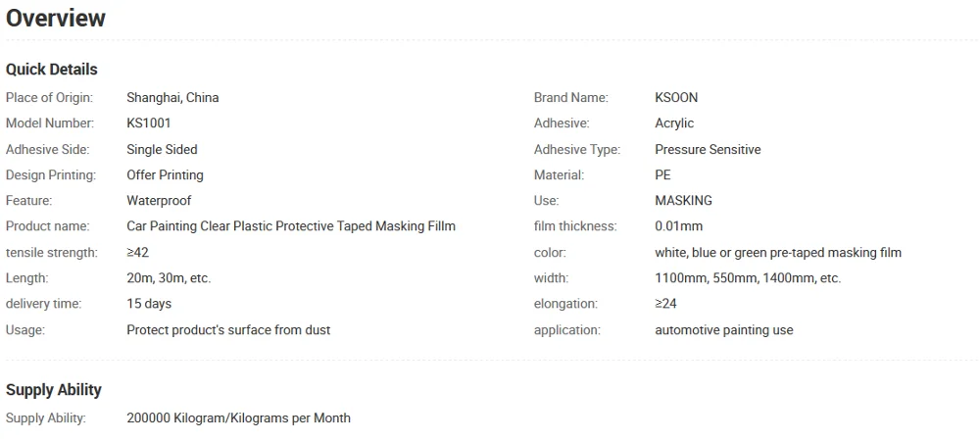980x441 pixels.
Task: Click the Quick Details section title
Action: (52, 70)
